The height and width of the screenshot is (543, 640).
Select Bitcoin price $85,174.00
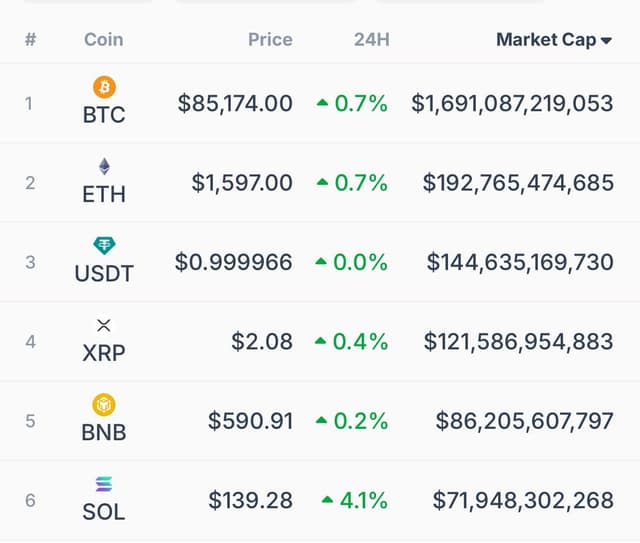click(x=235, y=103)
